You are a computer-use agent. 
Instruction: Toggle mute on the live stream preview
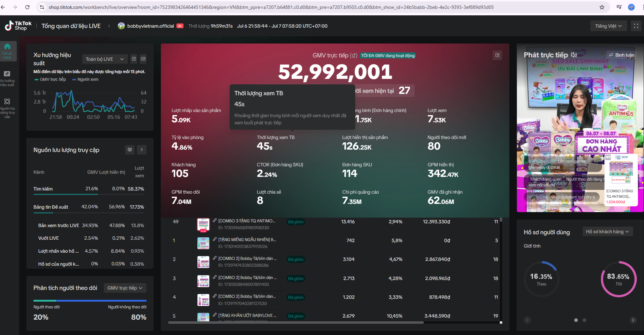(574, 55)
